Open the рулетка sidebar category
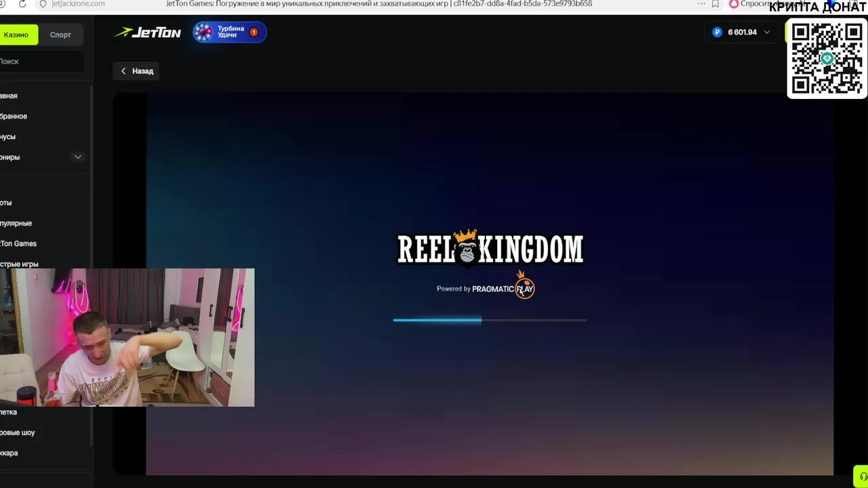 coord(9,412)
